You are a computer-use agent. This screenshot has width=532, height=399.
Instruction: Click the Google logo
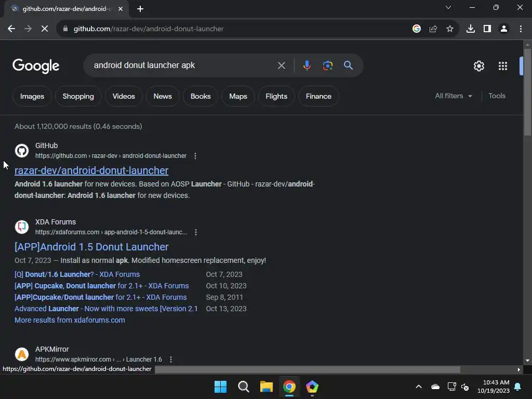click(36, 66)
